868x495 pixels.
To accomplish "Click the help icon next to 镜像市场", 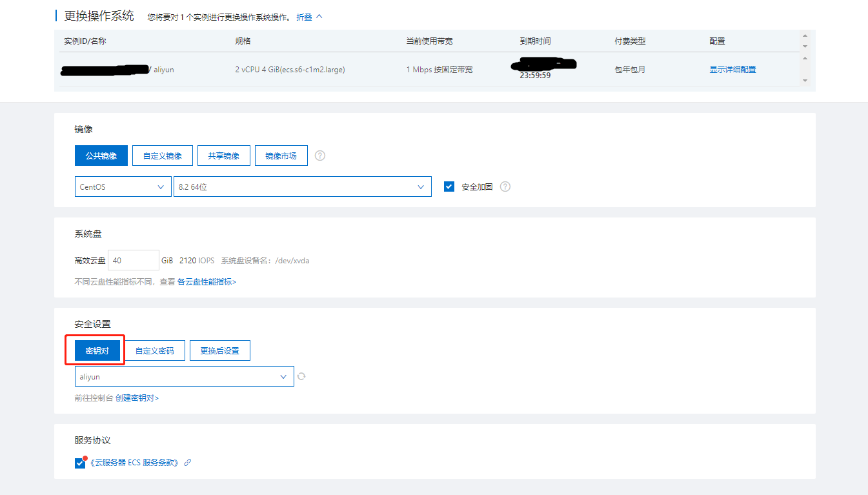I will click(x=320, y=156).
